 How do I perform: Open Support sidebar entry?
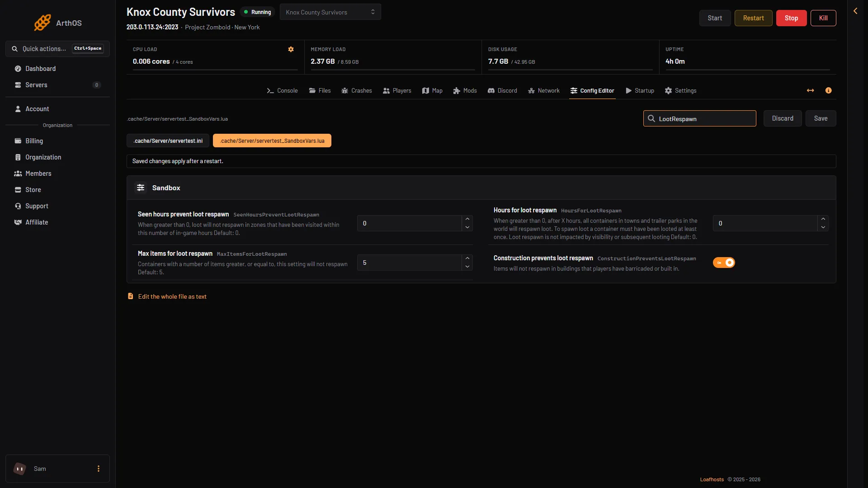(x=57, y=206)
